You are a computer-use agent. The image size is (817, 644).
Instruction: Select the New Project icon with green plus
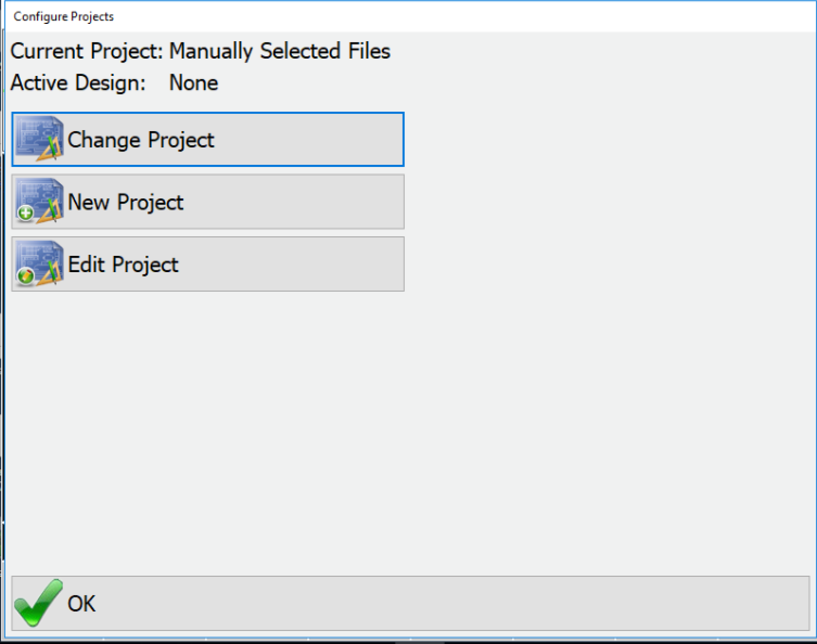click(x=38, y=202)
